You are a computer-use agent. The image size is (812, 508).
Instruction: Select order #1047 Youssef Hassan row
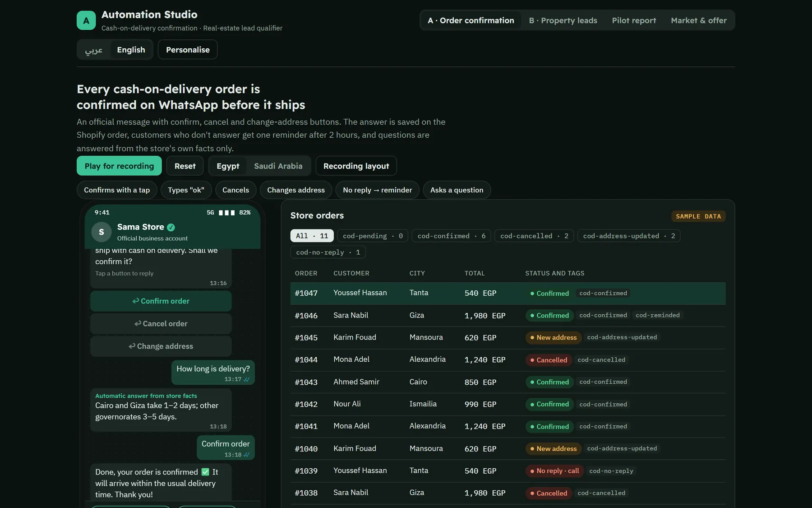[x=508, y=294]
